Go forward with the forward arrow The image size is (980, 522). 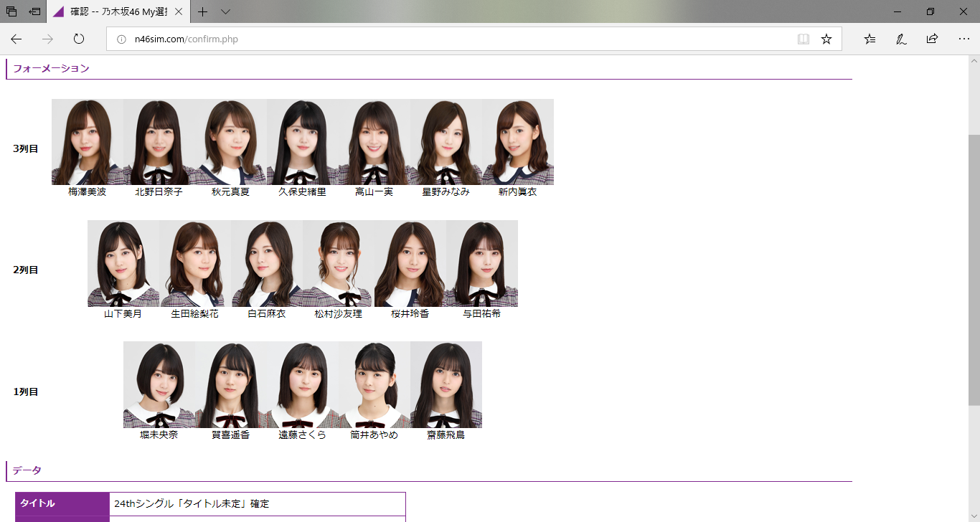tap(47, 39)
